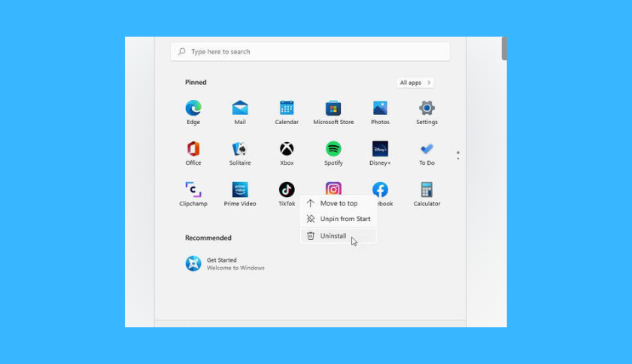632x364 pixels.
Task: Click the Type here to search field
Action: pyautogui.click(x=310, y=52)
